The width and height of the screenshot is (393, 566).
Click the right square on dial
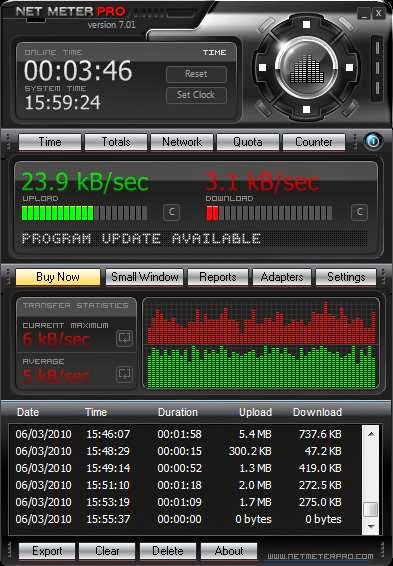click(349, 68)
